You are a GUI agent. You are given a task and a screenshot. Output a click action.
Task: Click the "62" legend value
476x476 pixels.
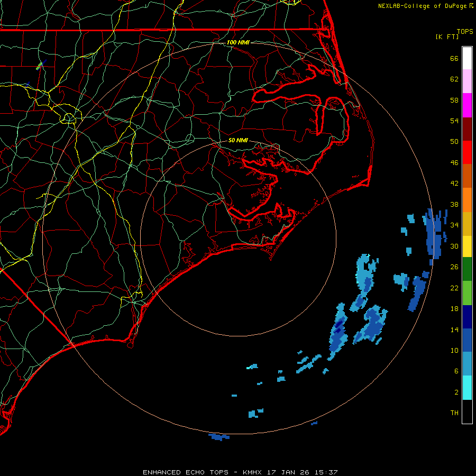click(x=454, y=79)
